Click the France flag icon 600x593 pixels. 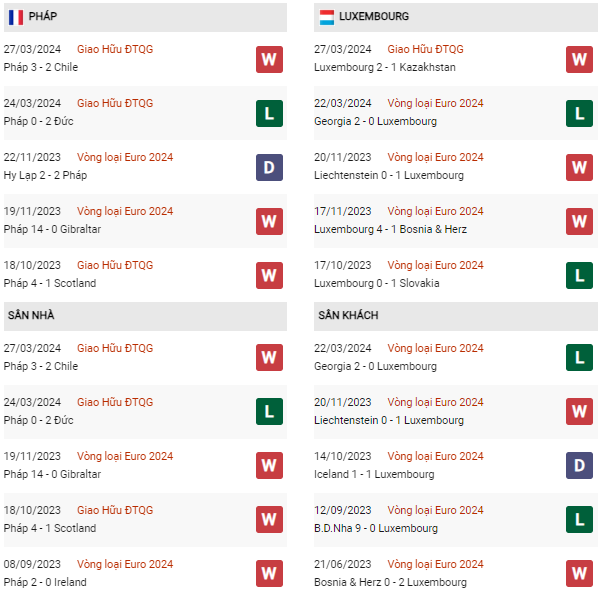tap(16, 17)
